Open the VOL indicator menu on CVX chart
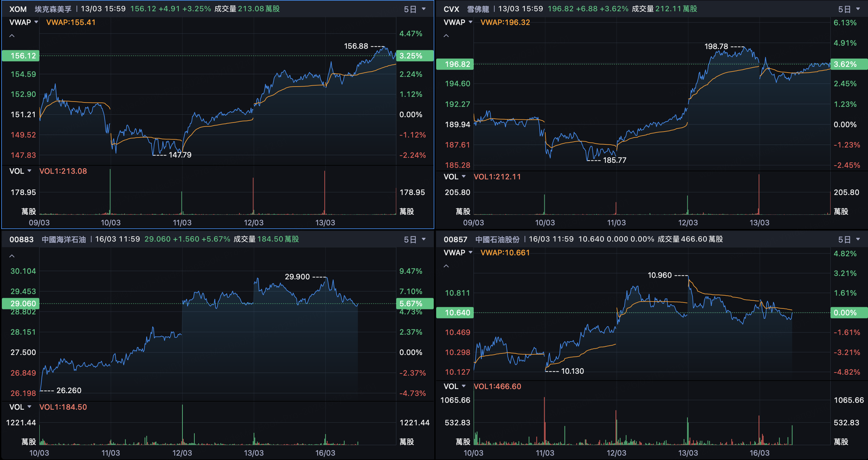 click(455, 177)
